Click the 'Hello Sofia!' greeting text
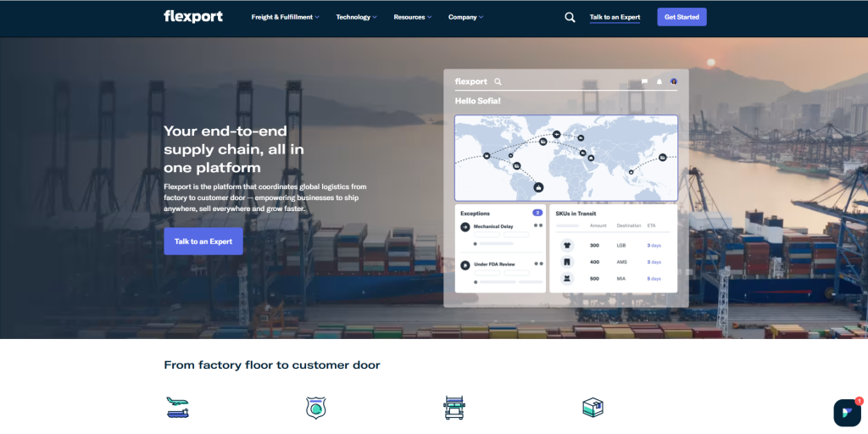 [x=478, y=101]
